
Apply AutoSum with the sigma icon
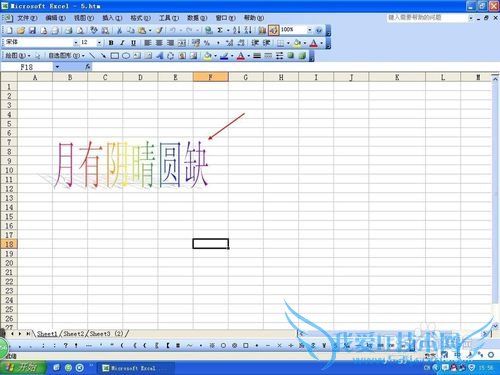tap(220, 30)
